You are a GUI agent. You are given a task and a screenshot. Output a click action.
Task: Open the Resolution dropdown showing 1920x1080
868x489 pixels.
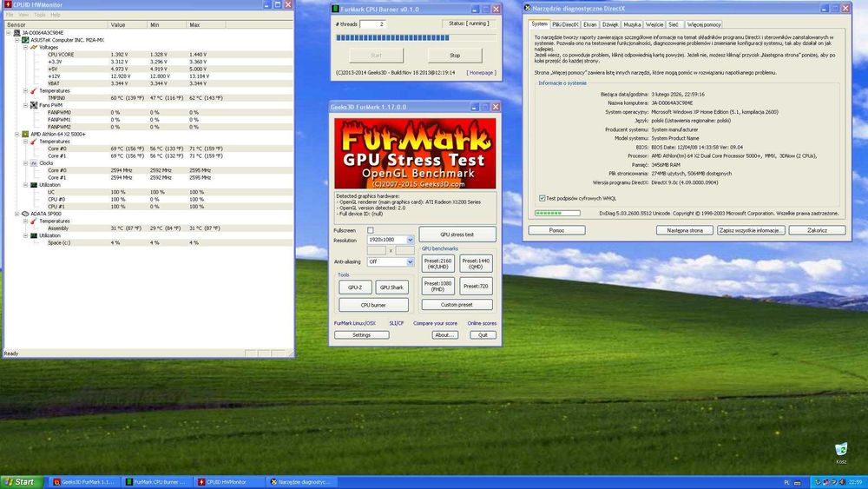coord(411,240)
